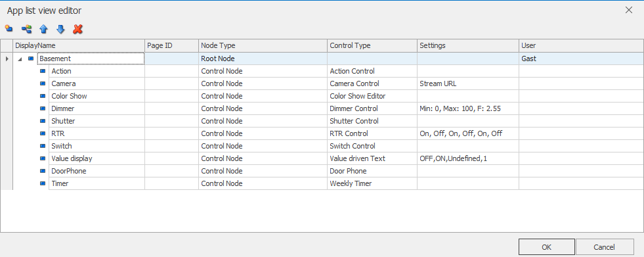Click the row selector arrow of the Basement row

click(7, 58)
